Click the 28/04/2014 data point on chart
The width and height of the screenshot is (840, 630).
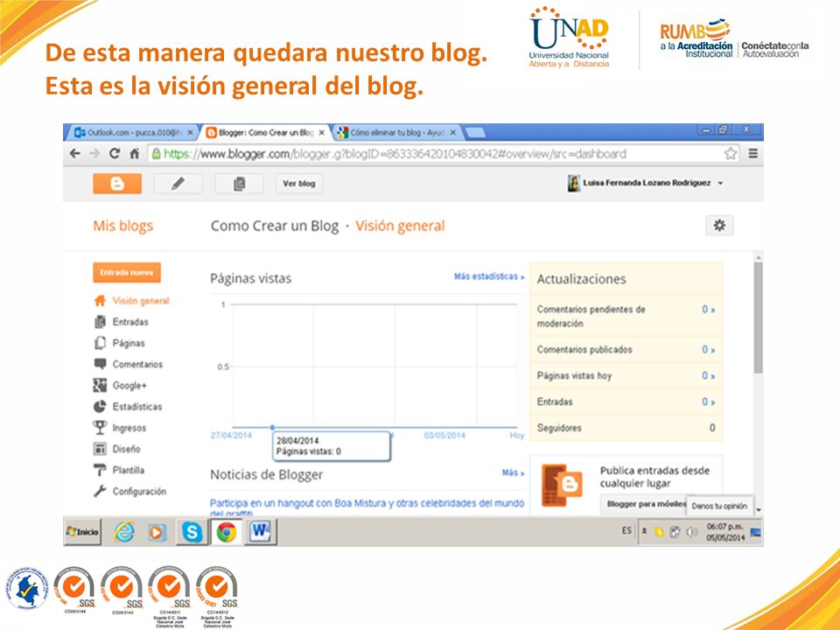tap(273, 428)
